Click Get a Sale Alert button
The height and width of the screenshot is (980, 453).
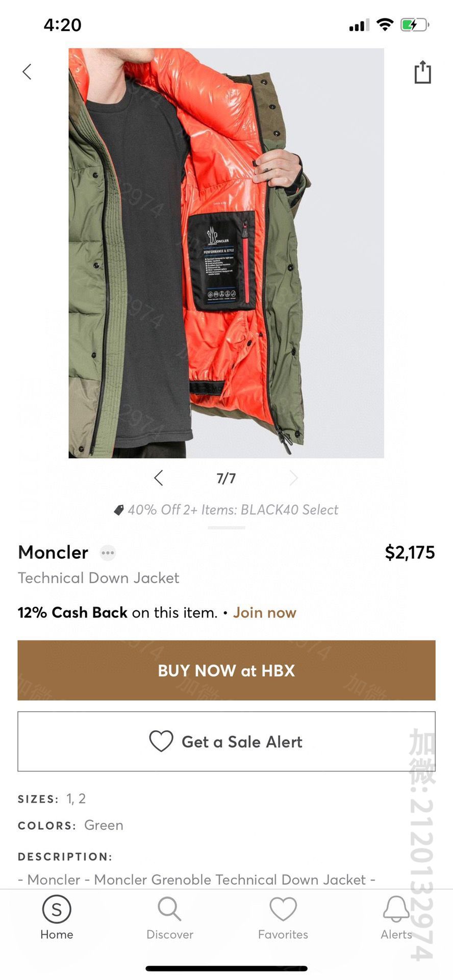coord(226,741)
